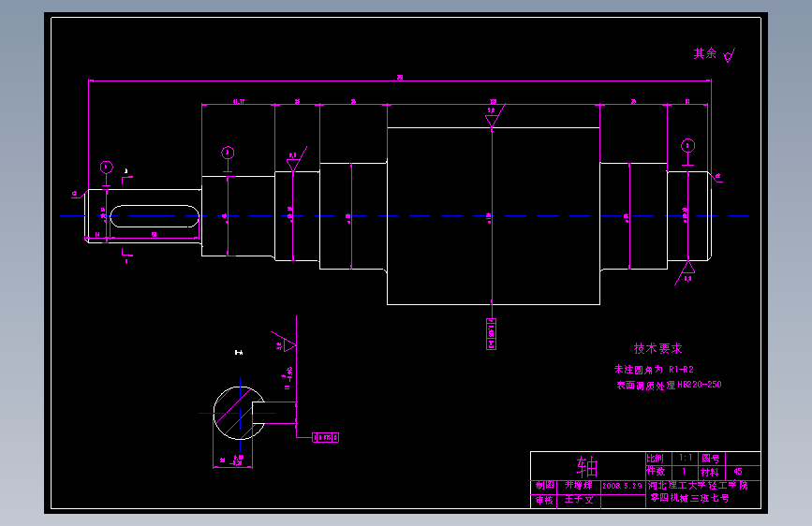This screenshot has height=526, width=812.
Task: Select the drafter name 井增辉
Action: (x=579, y=485)
